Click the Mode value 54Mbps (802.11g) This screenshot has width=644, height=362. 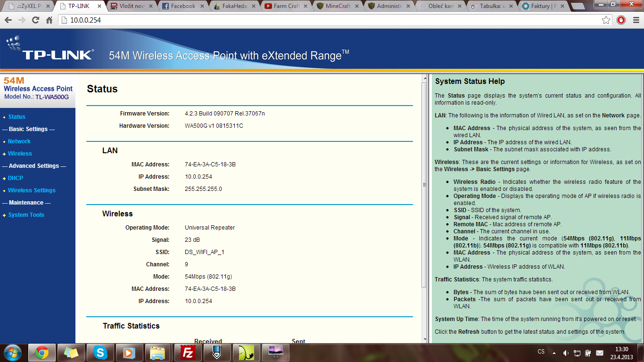tap(208, 277)
